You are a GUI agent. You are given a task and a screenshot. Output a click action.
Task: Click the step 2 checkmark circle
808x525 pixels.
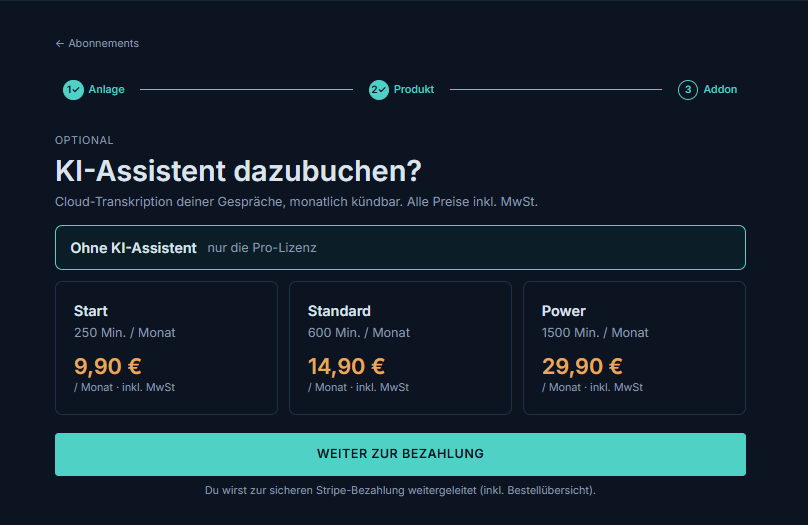click(x=379, y=90)
